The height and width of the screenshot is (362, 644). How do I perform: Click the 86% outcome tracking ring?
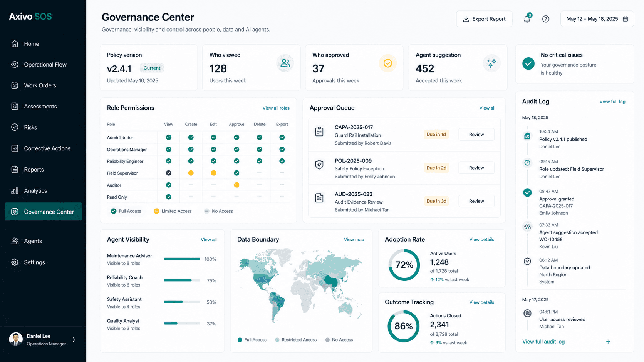pyautogui.click(x=404, y=326)
